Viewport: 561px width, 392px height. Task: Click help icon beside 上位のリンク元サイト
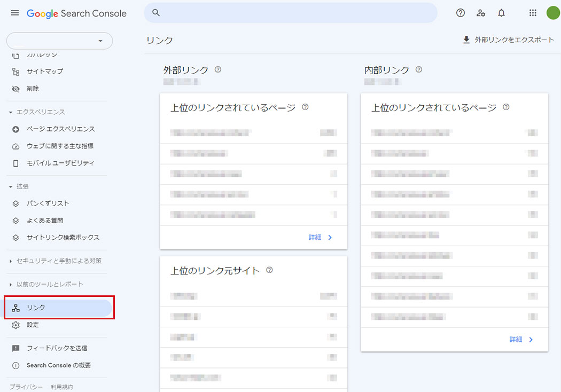tap(269, 270)
